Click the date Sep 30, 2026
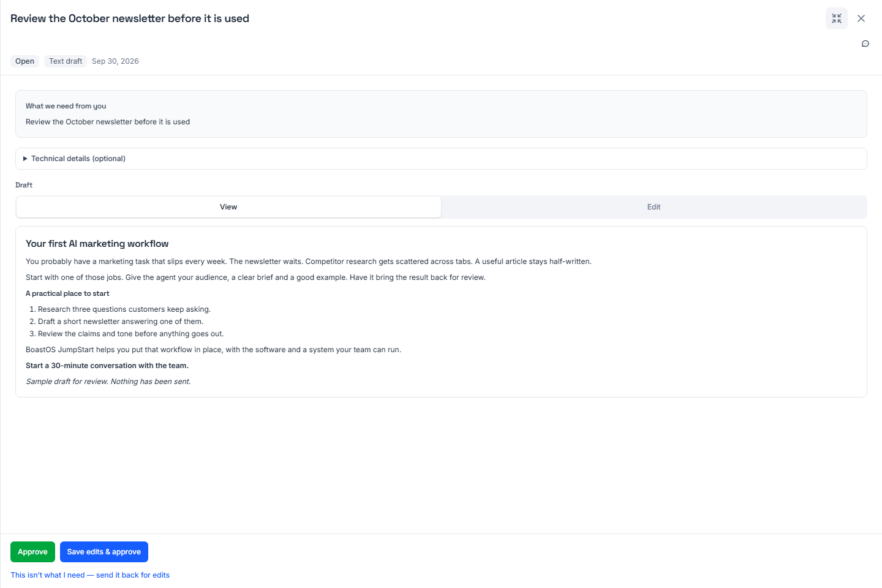 click(x=115, y=61)
